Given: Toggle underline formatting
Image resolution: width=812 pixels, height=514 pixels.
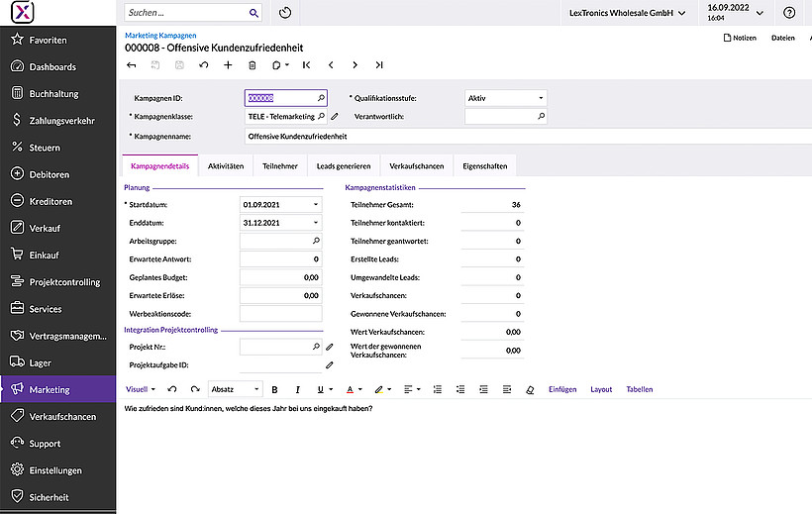Looking at the screenshot, I should (321, 389).
